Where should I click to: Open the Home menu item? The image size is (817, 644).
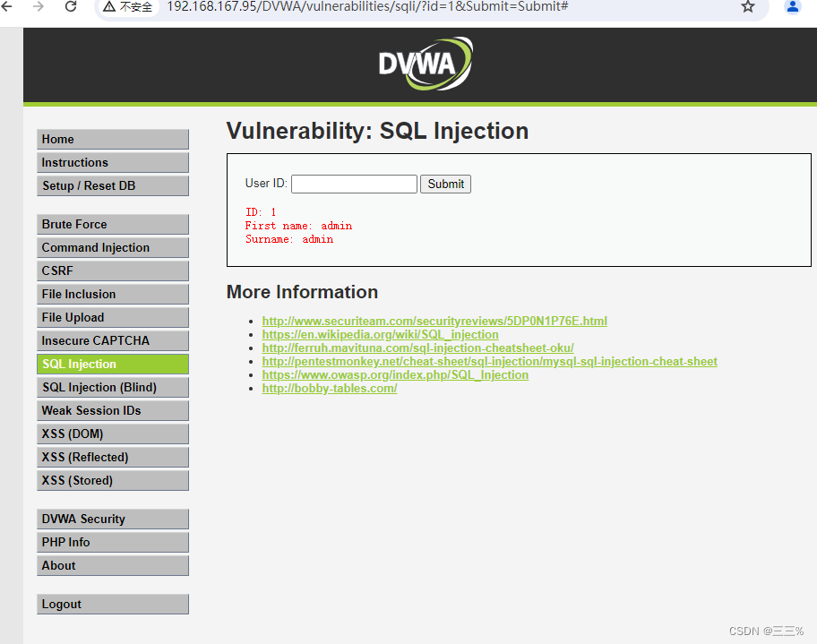click(x=112, y=139)
